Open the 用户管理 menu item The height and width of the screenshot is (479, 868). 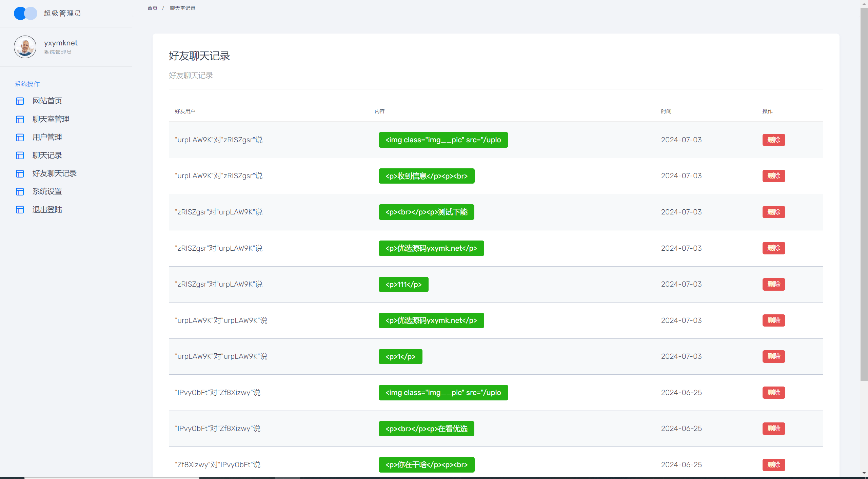(x=47, y=137)
